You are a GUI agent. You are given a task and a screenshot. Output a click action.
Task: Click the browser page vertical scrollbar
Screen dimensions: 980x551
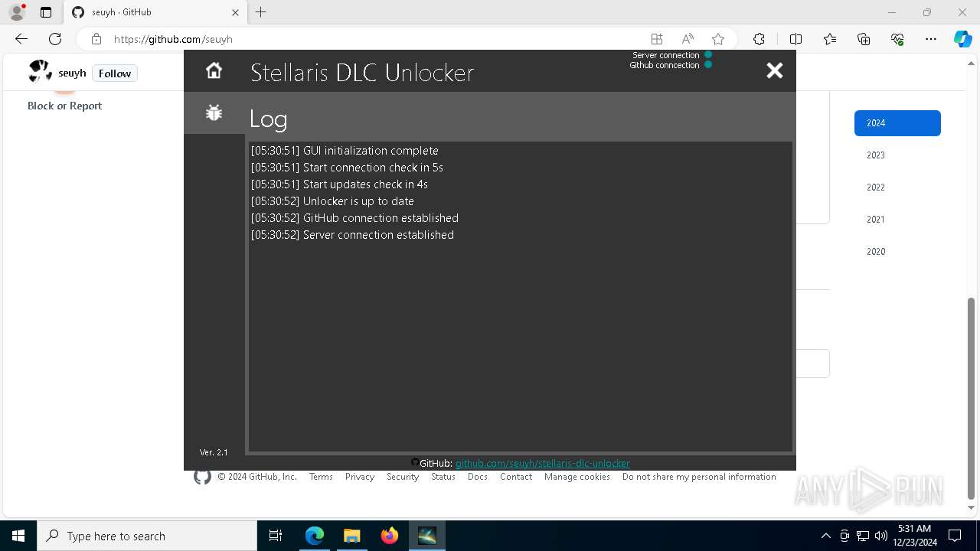pyautogui.click(x=972, y=398)
